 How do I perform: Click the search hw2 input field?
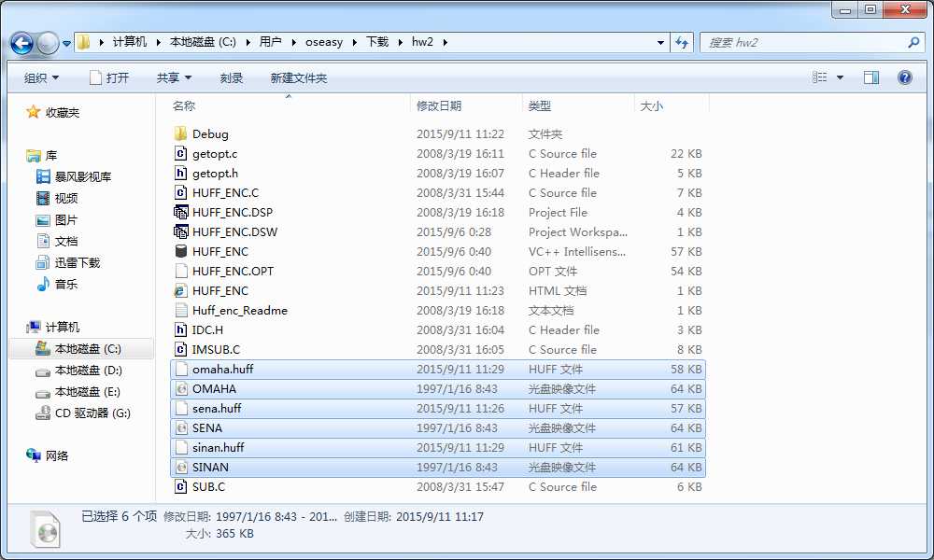click(x=804, y=42)
